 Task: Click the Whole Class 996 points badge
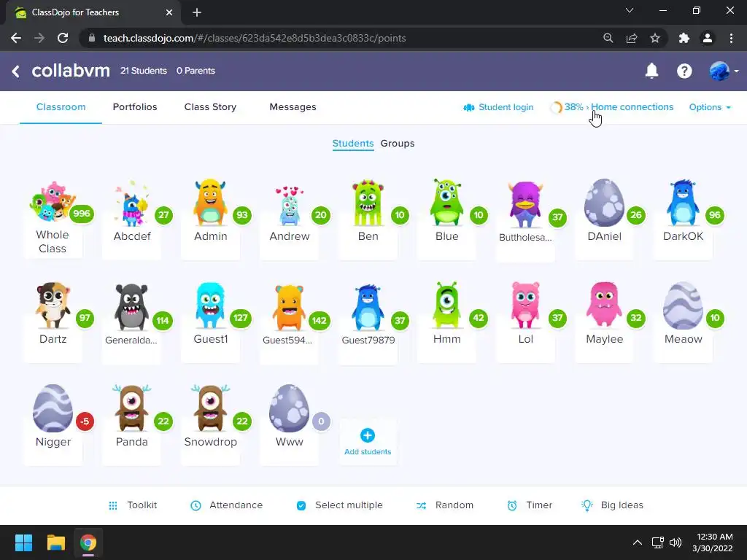point(82,214)
